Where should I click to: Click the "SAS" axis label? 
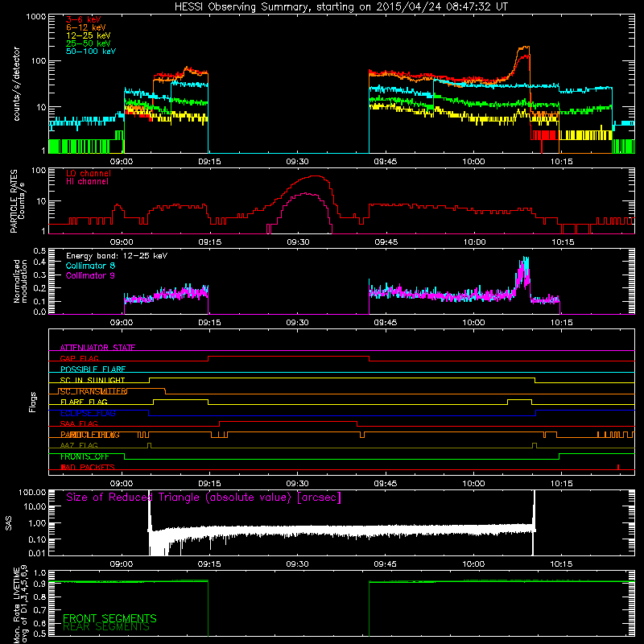8,523
